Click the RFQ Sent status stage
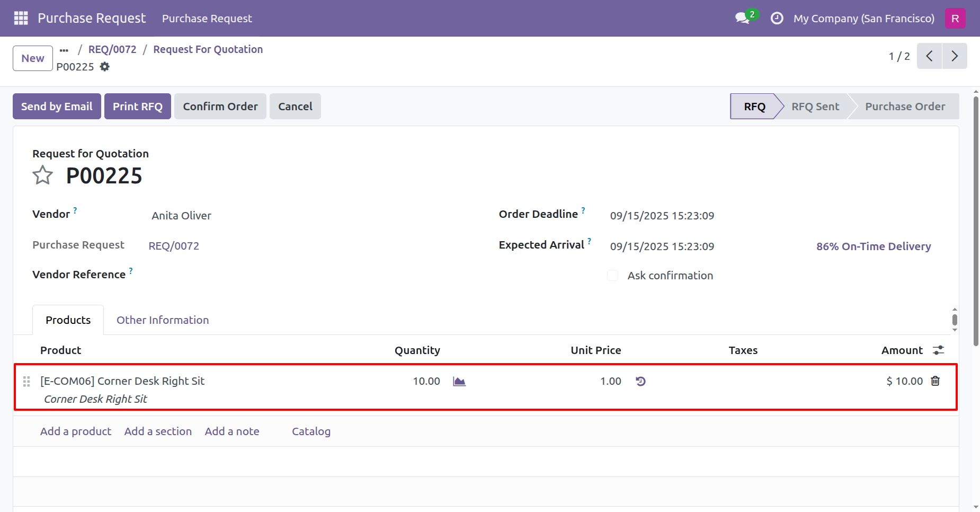Image resolution: width=980 pixels, height=512 pixels. point(815,107)
